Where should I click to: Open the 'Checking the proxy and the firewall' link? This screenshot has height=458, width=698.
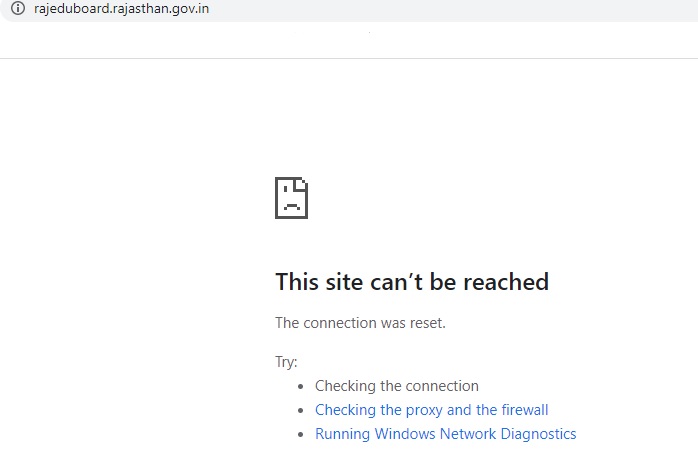tap(431, 409)
